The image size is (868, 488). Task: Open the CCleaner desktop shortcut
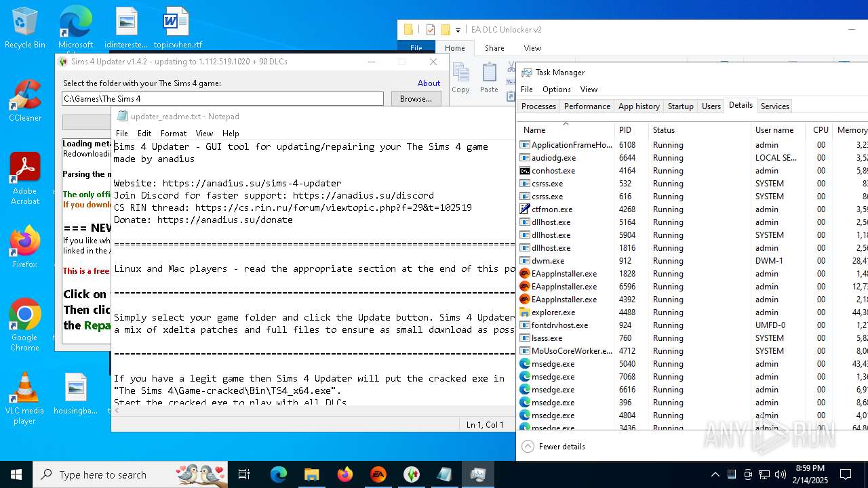click(25, 101)
